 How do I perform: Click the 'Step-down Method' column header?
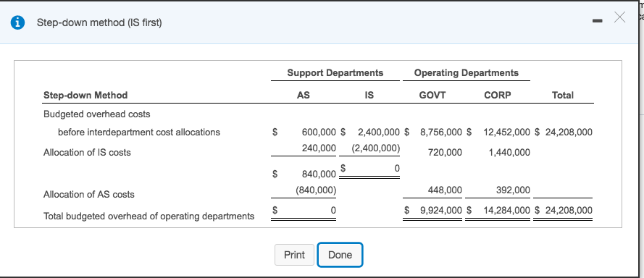tap(85, 96)
